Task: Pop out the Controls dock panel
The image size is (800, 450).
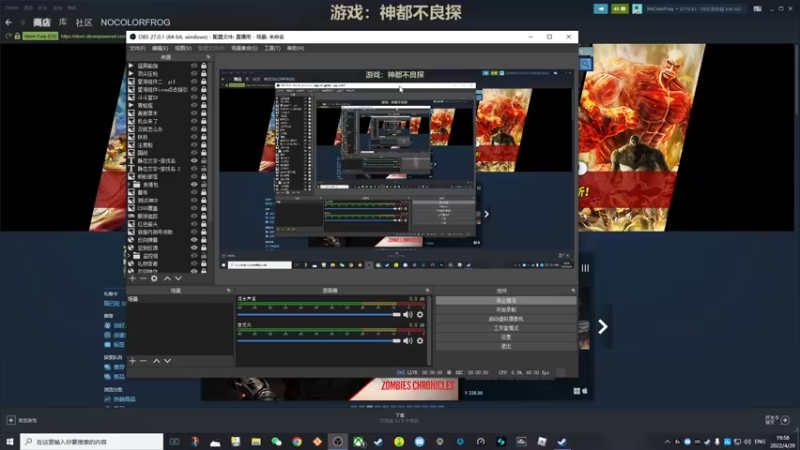Action: 573,290
